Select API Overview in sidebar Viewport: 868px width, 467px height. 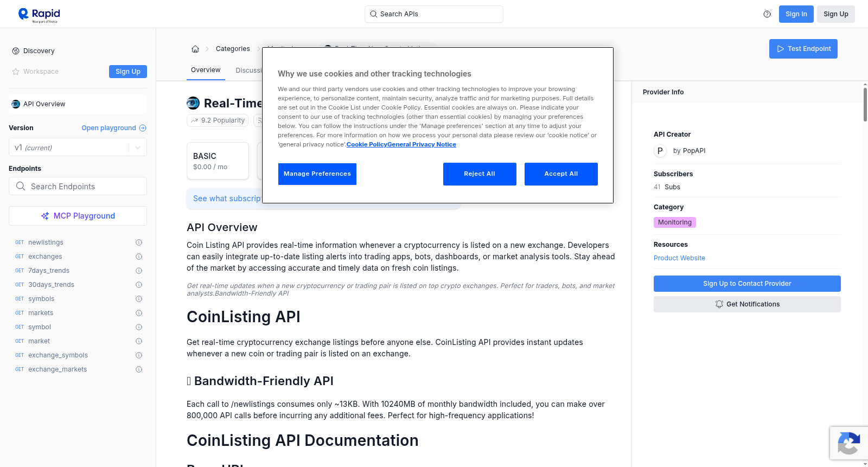click(78, 104)
